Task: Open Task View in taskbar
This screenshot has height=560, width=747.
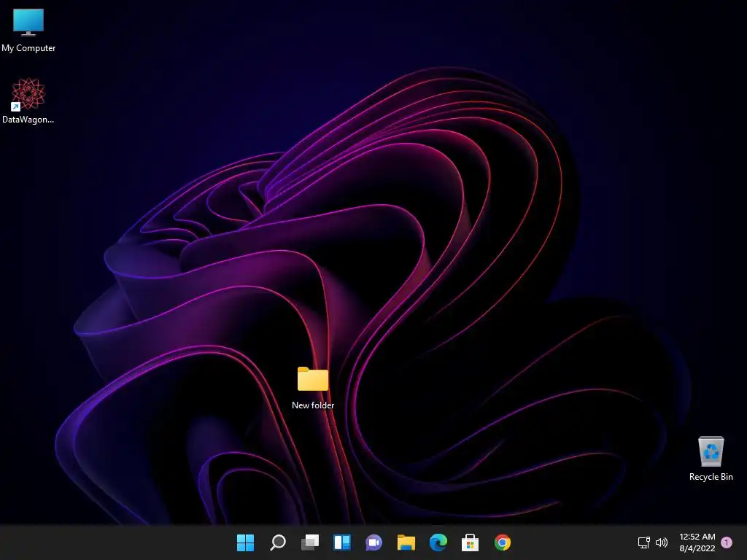Action: (309, 542)
